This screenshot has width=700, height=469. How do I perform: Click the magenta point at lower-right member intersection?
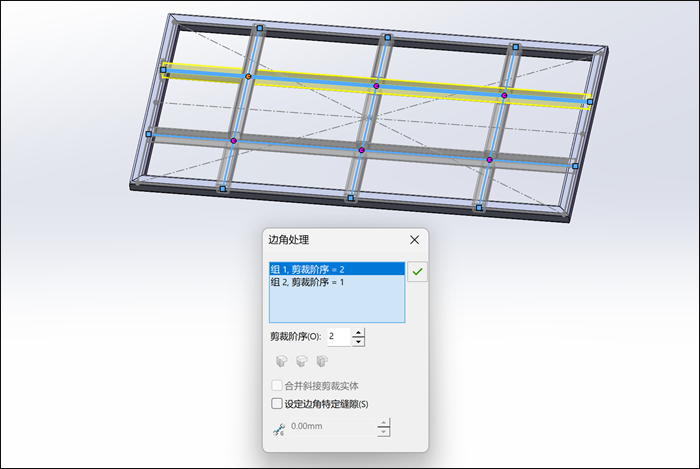[490, 160]
